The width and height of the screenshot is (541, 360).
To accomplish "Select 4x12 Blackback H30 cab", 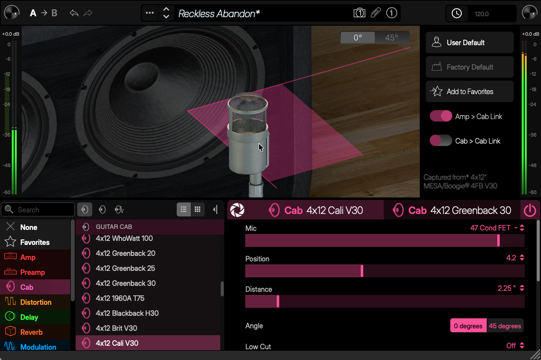I will [148, 313].
